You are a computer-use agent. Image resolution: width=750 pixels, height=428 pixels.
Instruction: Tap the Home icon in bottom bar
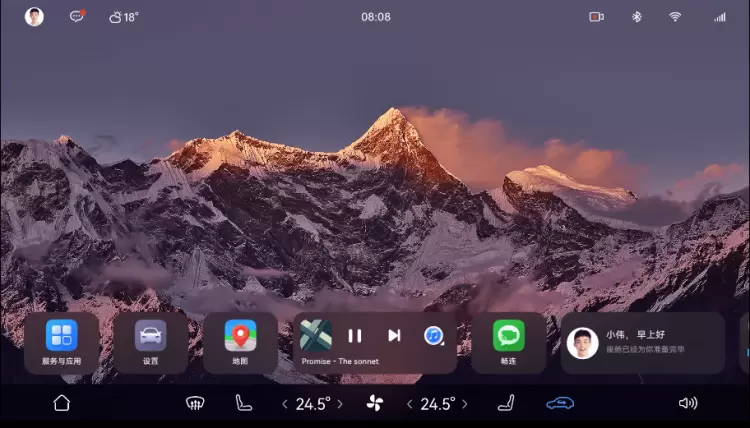pyautogui.click(x=62, y=403)
